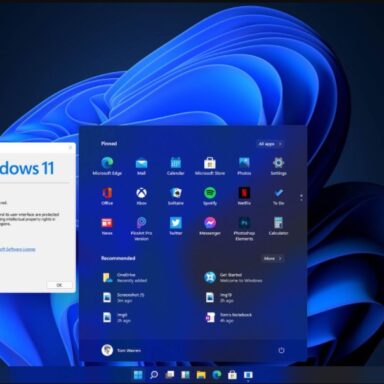Image resolution: width=384 pixels, height=384 pixels.
Task: Open OneDrive recently added item
Action: coord(125,278)
